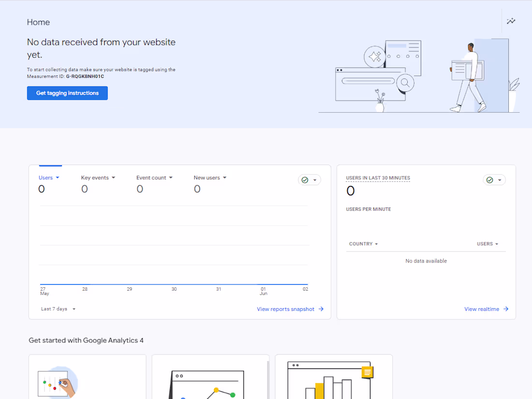Click the USERS IN LAST 30 MINUTES label
The height and width of the screenshot is (399, 532).
pyautogui.click(x=378, y=178)
